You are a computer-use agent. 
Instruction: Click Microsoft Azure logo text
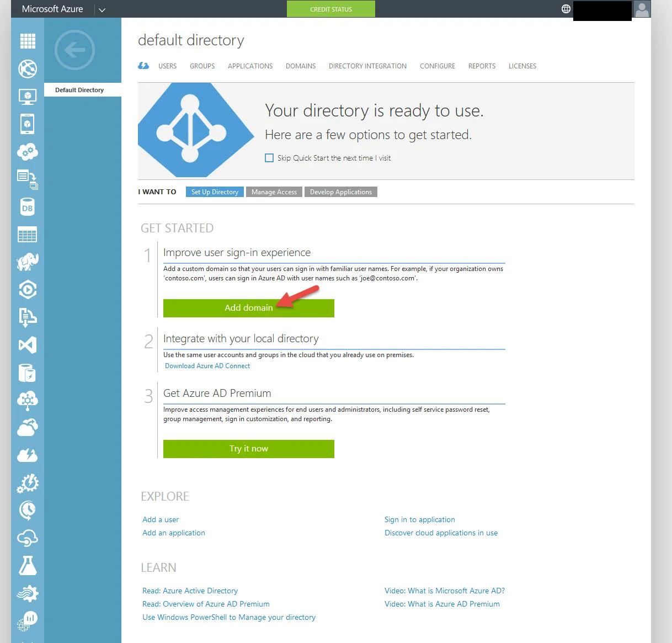pos(52,9)
